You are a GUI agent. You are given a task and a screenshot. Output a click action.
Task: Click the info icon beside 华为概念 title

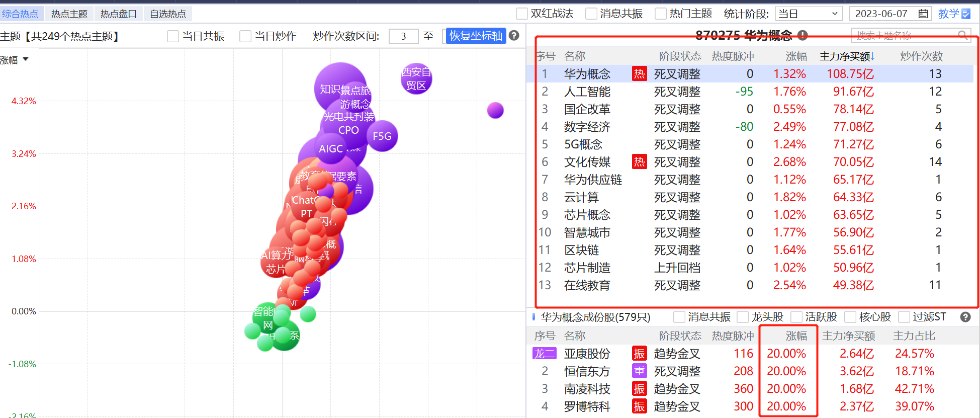pyautogui.click(x=803, y=35)
